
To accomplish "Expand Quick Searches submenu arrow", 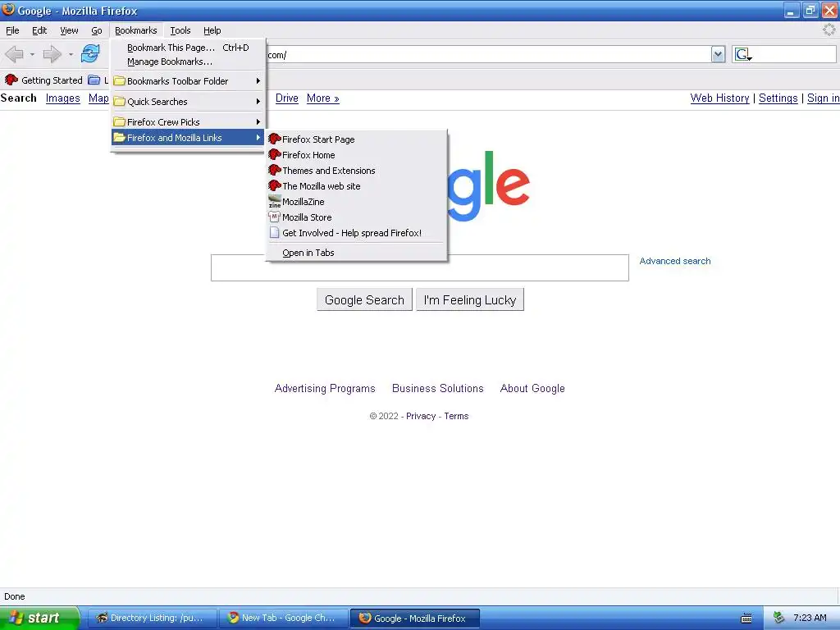I will 258,101.
